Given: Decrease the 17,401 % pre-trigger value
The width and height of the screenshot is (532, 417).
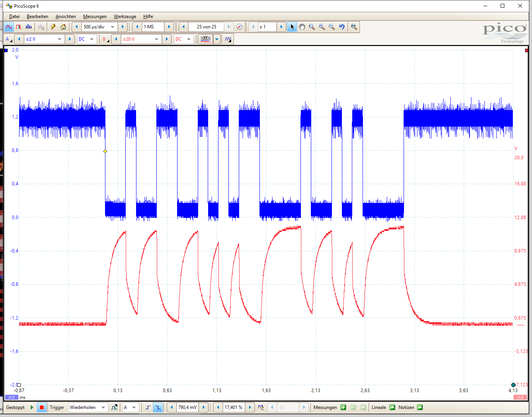Looking at the screenshot, I should [x=218, y=407].
